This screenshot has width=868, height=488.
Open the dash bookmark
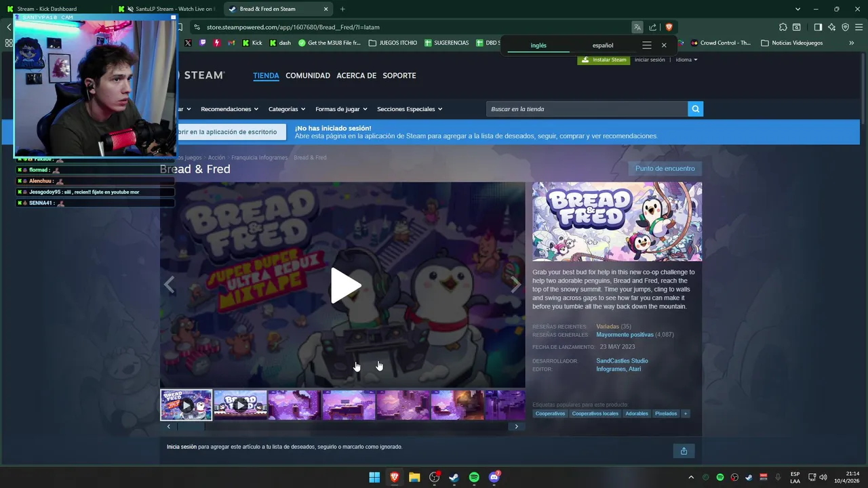click(x=280, y=43)
